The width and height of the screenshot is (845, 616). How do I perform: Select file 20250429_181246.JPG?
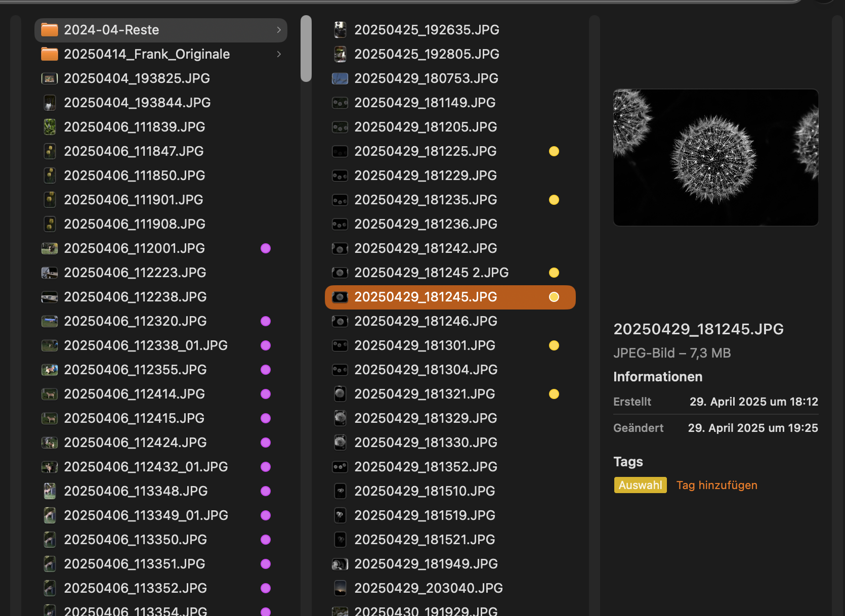click(426, 321)
